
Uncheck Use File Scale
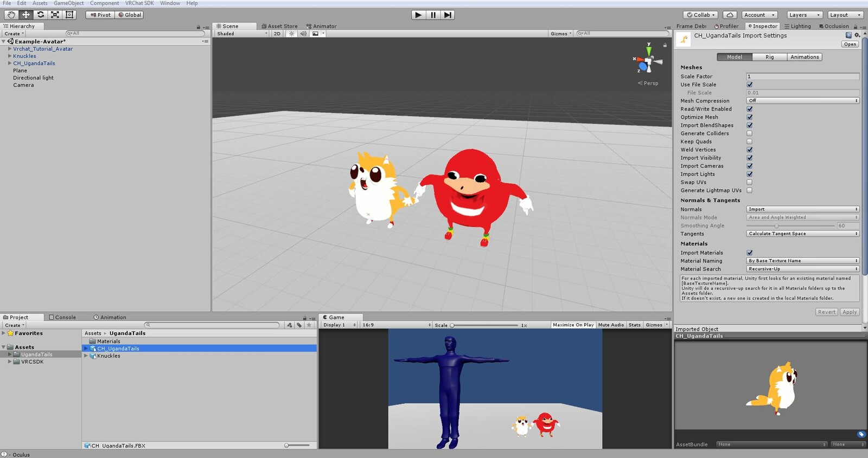[x=750, y=85]
